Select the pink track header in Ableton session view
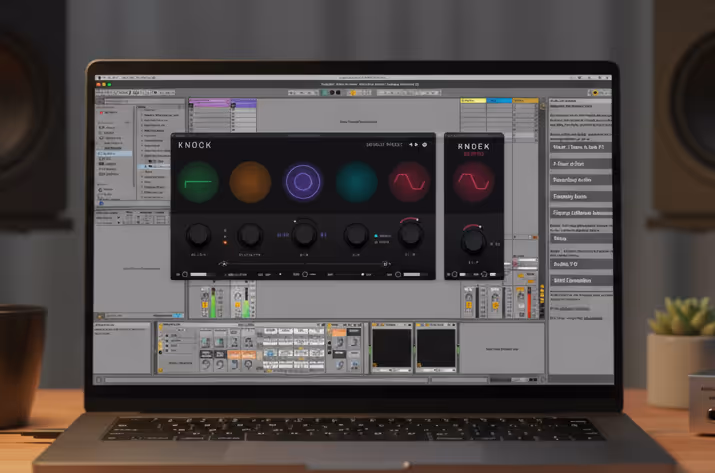This screenshot has height=473, width=715. click(209, 101)
